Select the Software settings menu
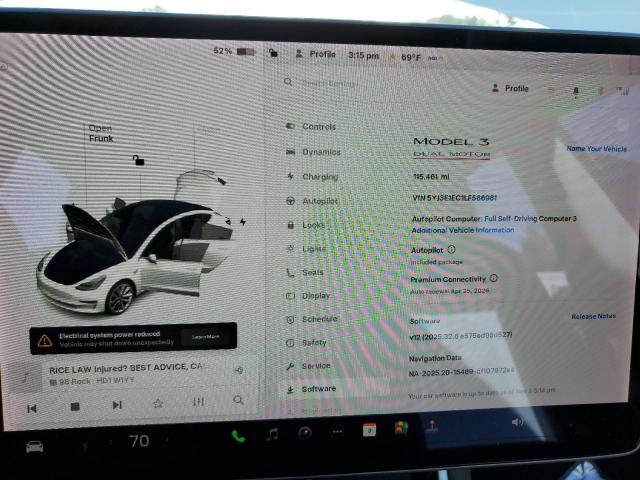This screenshot has height=480, width=640. [x=311, y=389]
